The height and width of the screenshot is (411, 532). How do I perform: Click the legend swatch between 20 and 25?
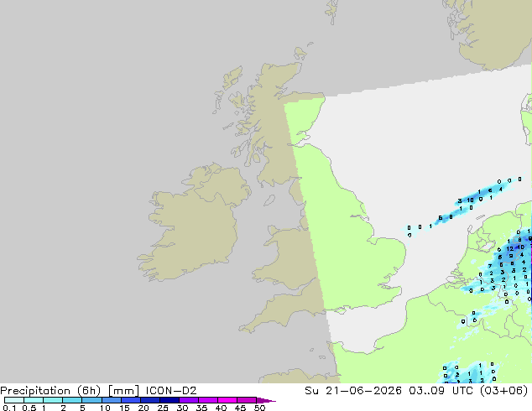[150, 400]
